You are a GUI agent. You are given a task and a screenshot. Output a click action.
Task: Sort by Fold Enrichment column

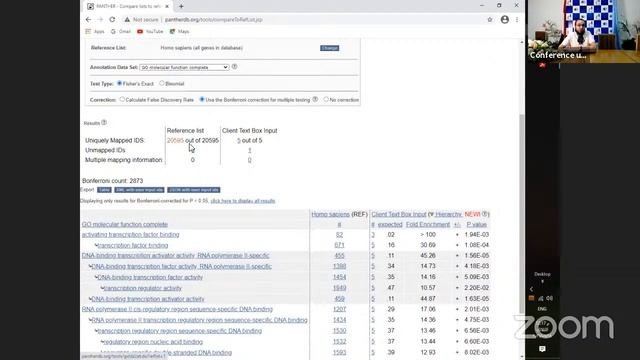pyautogui.click(x=428, y=224)
